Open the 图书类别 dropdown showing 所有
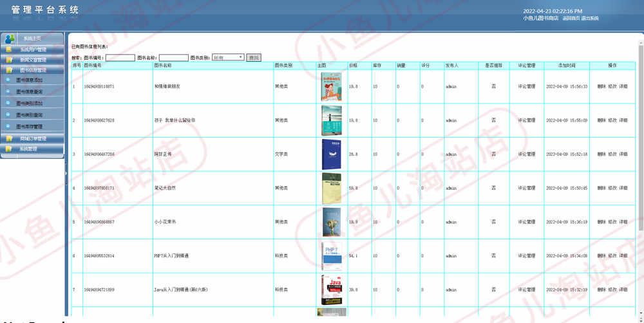Viewport: 644px width, 323px height. click(x=229, y=58)
